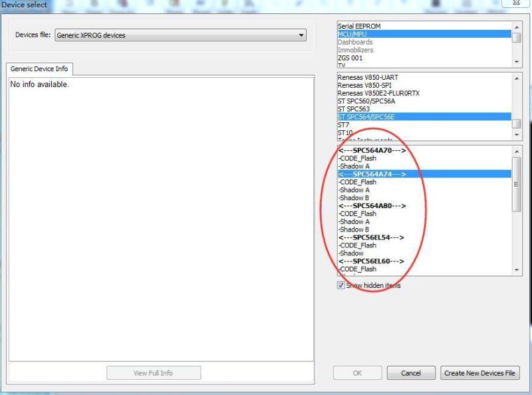Close the Device select dialog
The width and height of the screenshot is (532, 395).
point(517,3)
